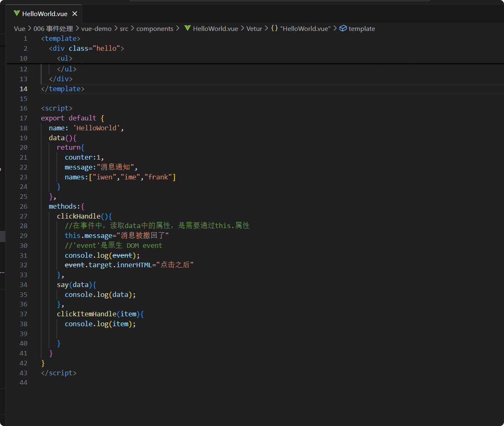Image resolution: width=504 pixels, height=426 pixels.
Task: Click the export default statement
Action: [73, 118]
